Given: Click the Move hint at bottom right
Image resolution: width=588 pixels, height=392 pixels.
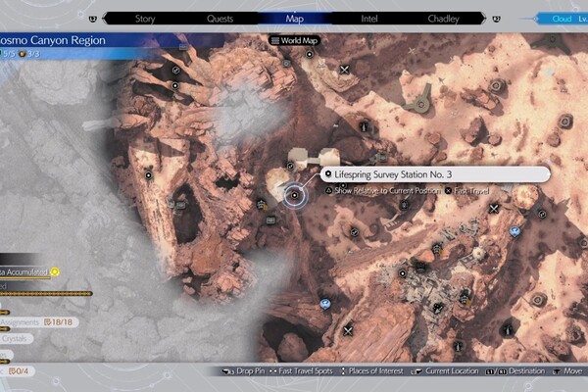Looking at the screenshot, I should [567, 371].
